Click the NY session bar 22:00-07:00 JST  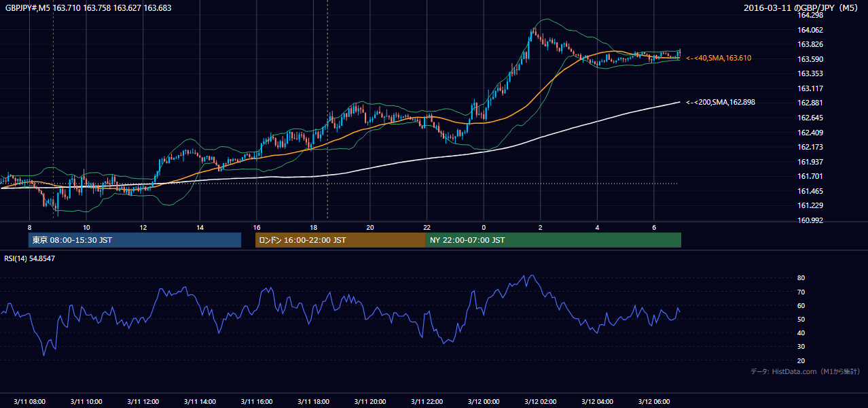[553, 240]
